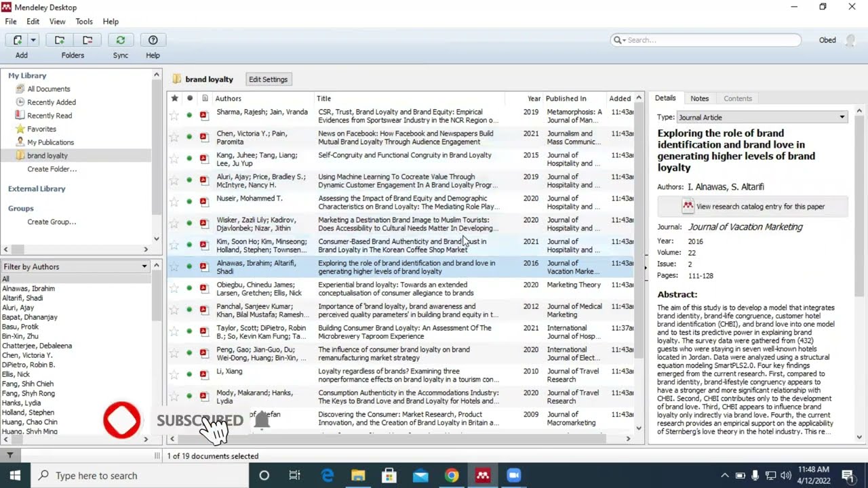
Task: Click the Windows Start button
Action: 15,476
